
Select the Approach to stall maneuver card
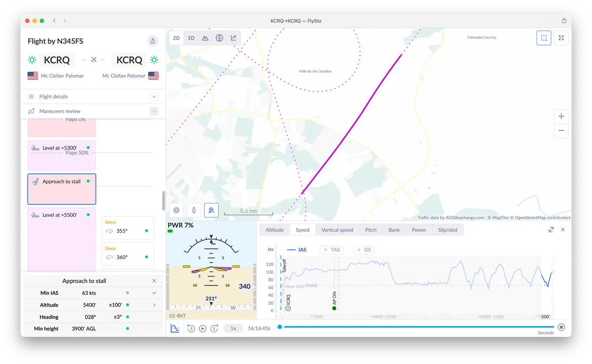(x=61, y=189)
